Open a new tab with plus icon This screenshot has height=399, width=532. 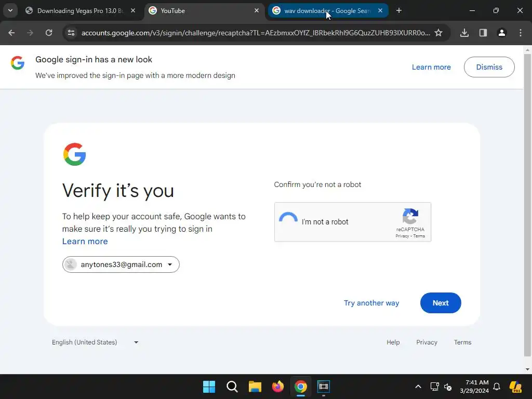(x=399, y=11)
